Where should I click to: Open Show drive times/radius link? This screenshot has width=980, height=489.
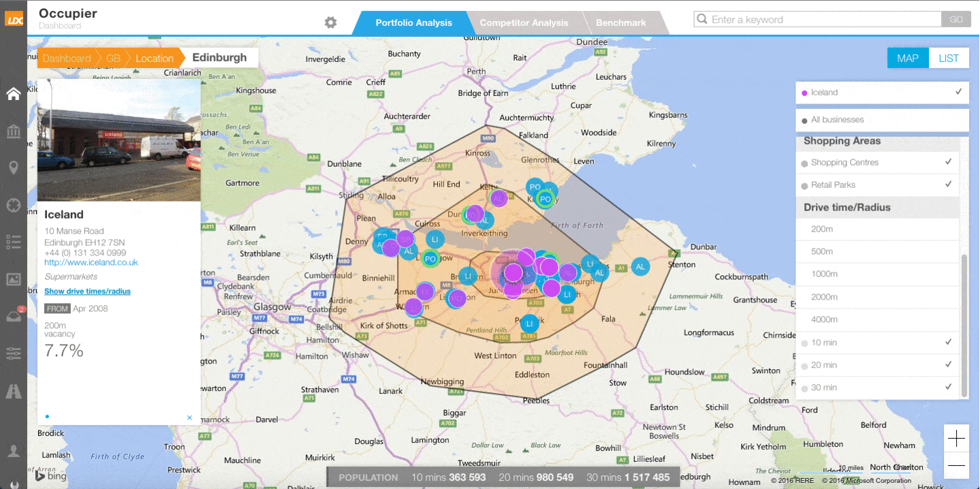coord(87,291)
